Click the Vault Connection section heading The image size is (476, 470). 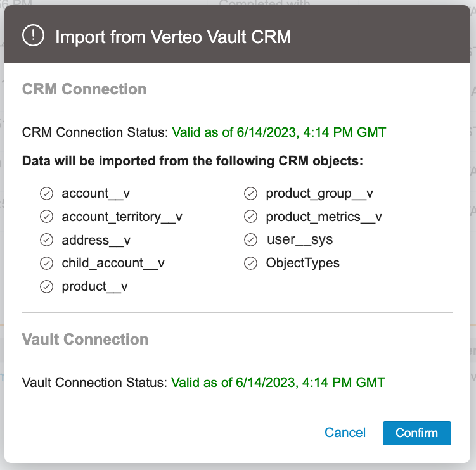tap(85, 339)
